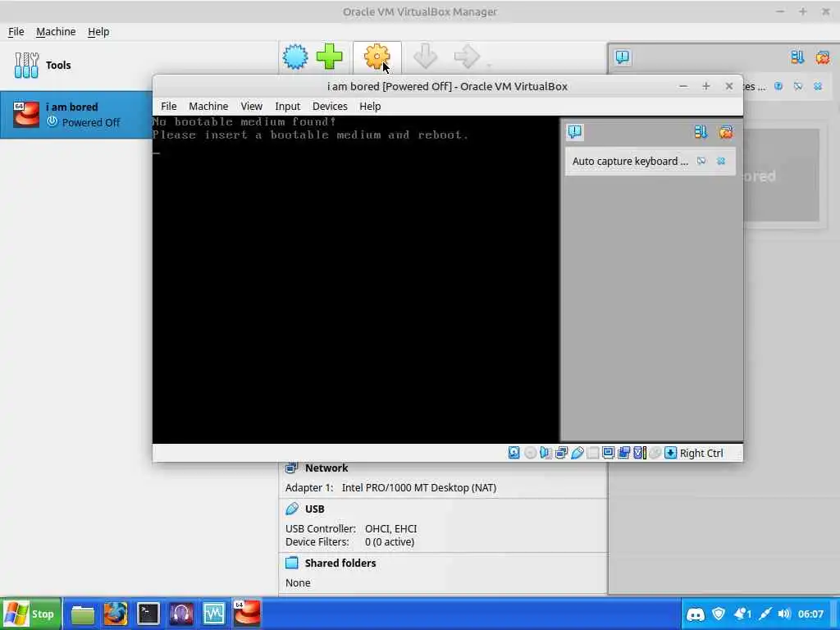The width and height of the screenshot is (840, 630).
Task: Click the CPU virtualization V status icon
Action: pyautogui.click(x=640, y=453)
